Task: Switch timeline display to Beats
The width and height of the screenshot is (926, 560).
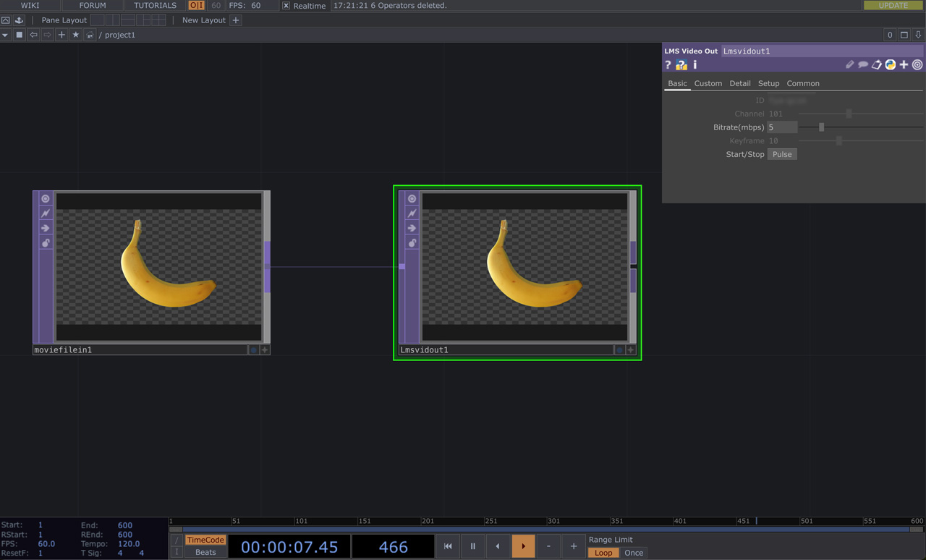Action: click(x=205, y=552)
